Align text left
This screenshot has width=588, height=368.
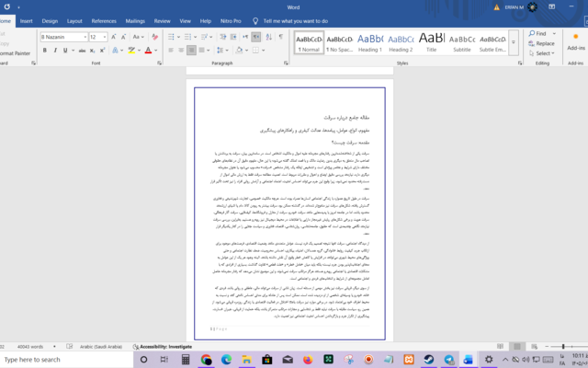tap(171, 51)
